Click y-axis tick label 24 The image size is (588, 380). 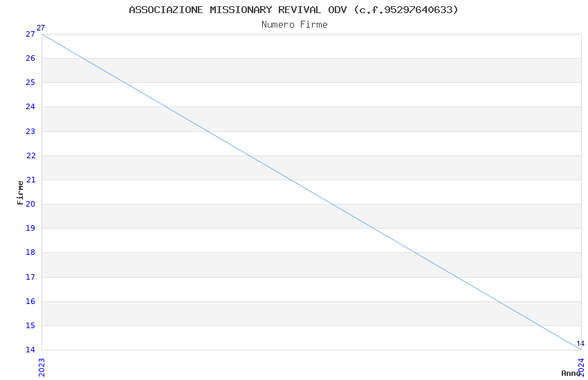coord(30,106)
